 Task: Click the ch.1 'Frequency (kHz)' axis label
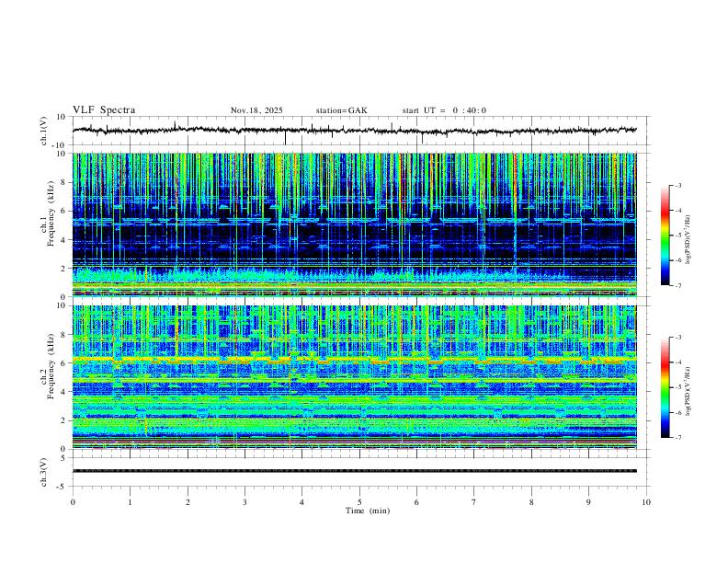[51, 213]
